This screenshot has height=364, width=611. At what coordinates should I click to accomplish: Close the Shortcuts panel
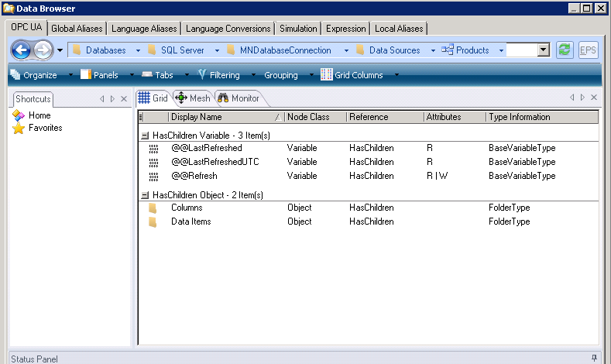click(124, 99)
